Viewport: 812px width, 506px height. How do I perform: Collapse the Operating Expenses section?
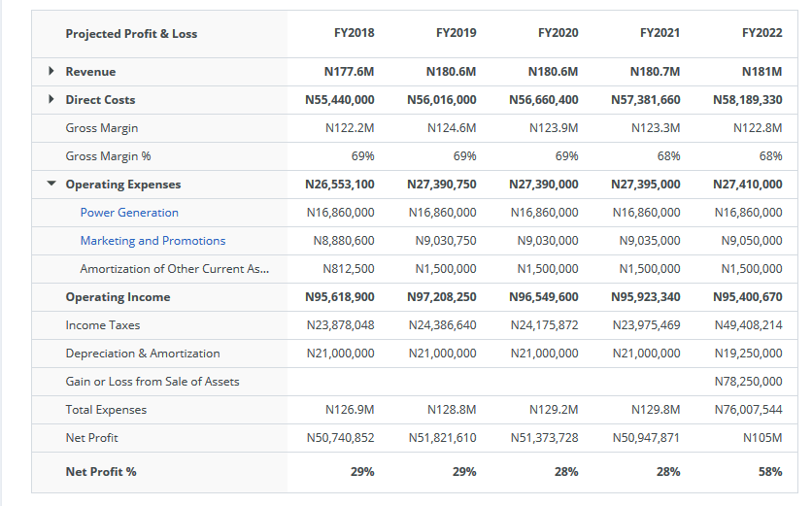pos(51,185)
